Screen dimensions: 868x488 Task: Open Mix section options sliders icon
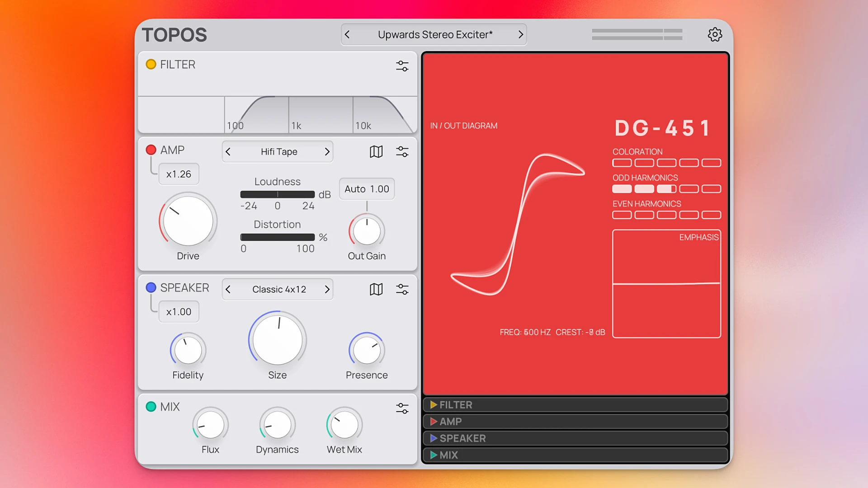point(402,408)
